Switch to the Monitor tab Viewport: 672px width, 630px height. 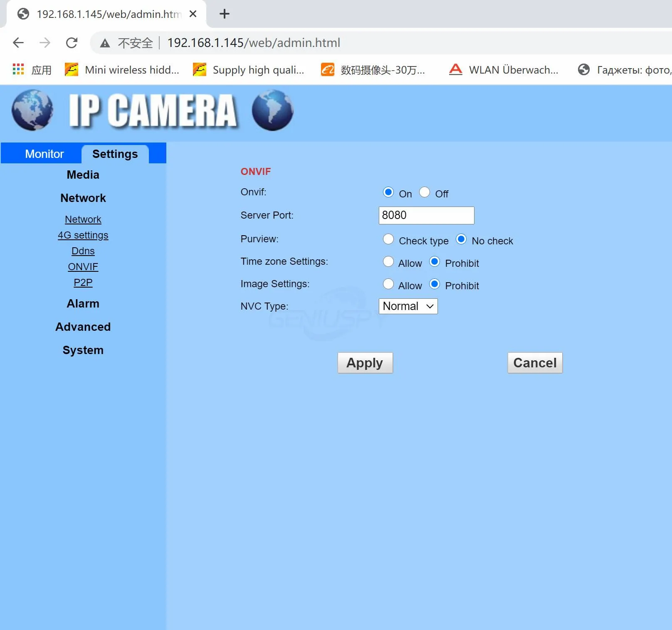[44, 154]
